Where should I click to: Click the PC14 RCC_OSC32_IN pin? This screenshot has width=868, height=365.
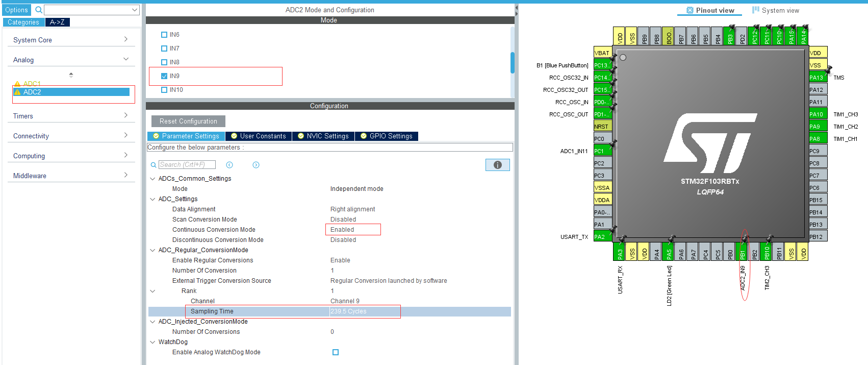click(x=602, y=78)
